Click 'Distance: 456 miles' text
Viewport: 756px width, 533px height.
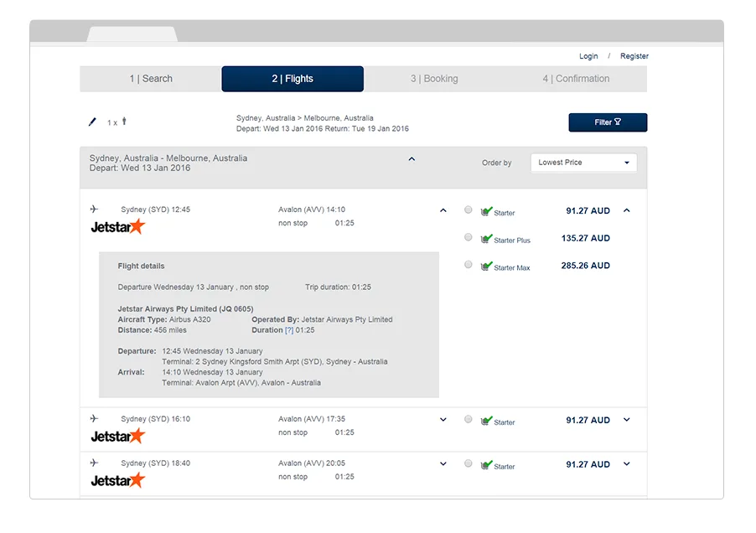pyautogui.click(x=152, y=330)
